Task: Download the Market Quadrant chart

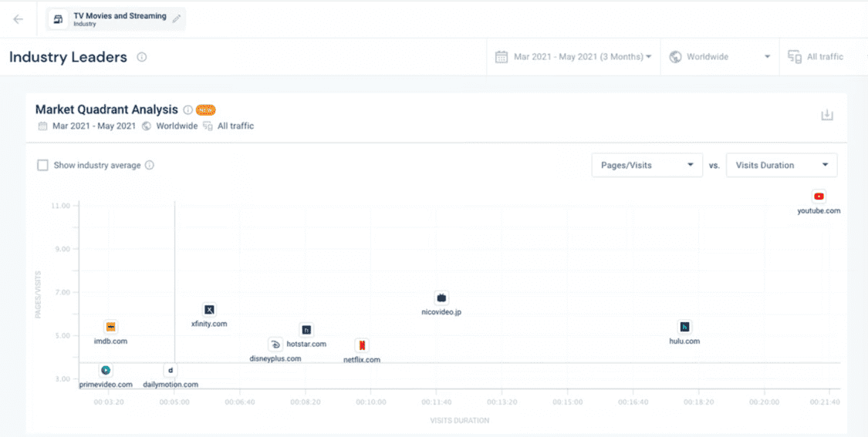Action: [x=826, y=115]
